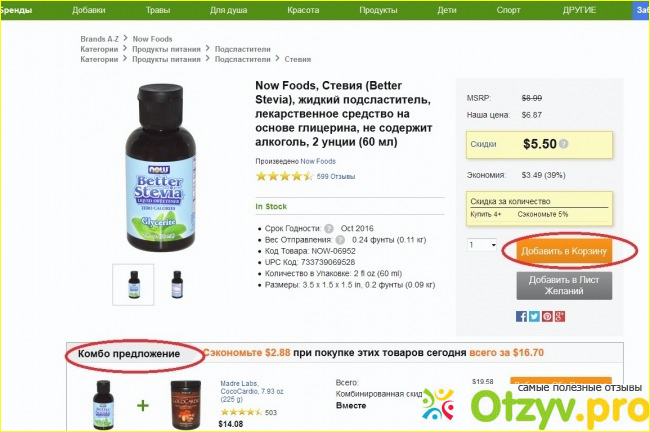Click Добавить в Корзину button
Viewport: 650px width, 432px height.
pos(564,251)
